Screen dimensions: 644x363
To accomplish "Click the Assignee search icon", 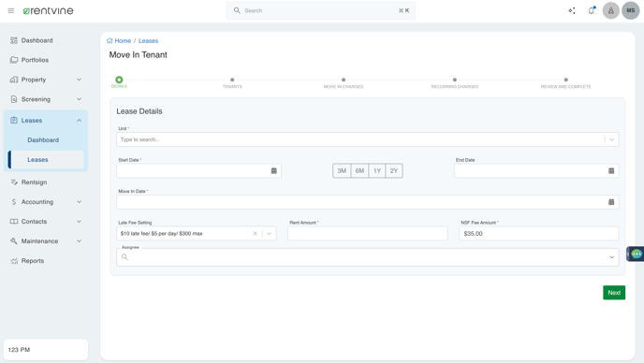I will (124, 257).
